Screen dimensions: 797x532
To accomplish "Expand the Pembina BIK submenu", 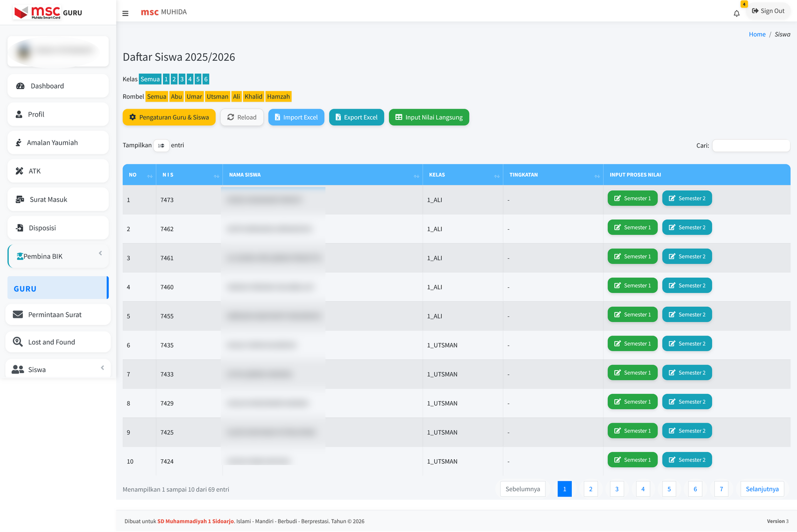I will pos(58,257).
